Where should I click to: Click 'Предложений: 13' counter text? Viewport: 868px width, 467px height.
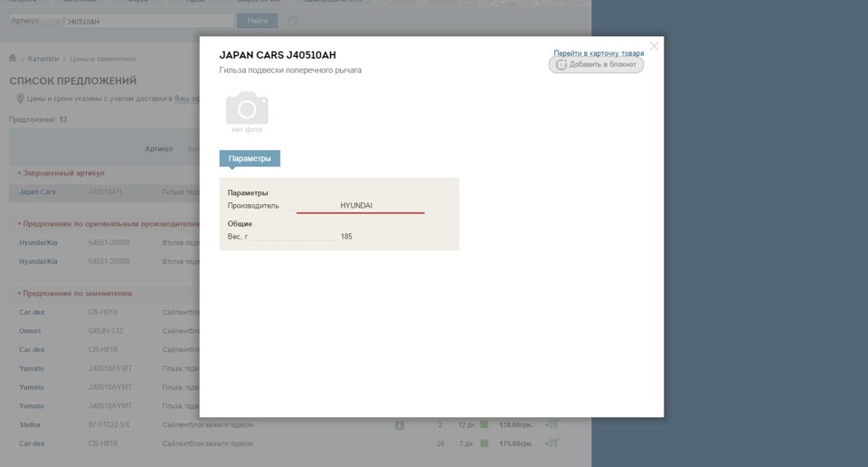tap(38, 119)
